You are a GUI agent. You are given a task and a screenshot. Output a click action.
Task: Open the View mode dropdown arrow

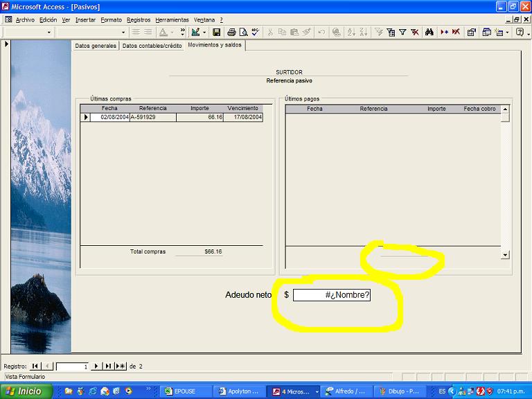tap(204, 33)
